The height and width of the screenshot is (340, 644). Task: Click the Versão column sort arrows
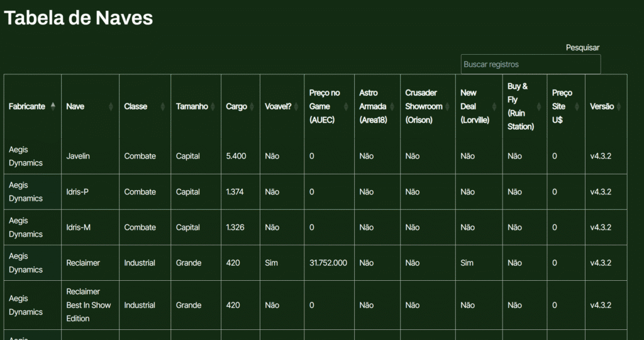[619, 106]
